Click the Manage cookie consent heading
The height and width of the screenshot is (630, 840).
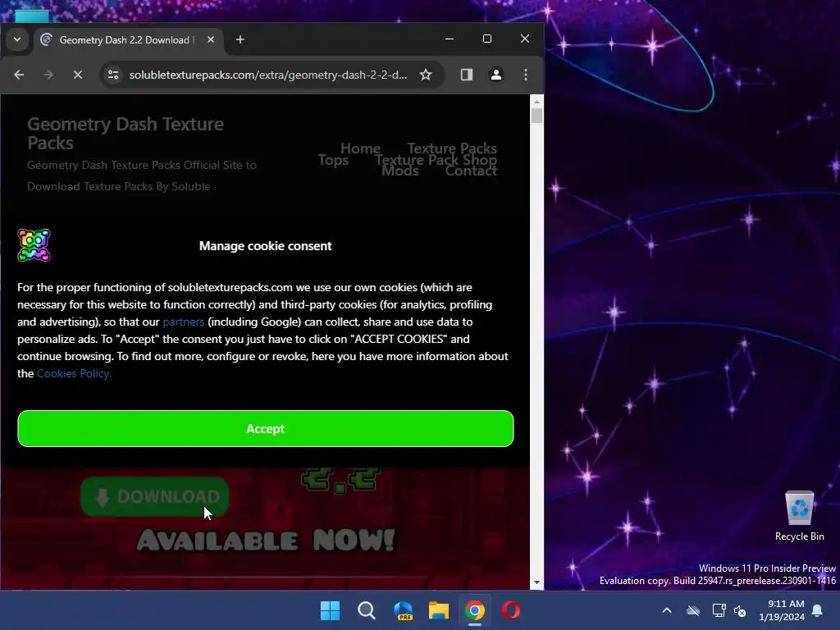coord(265,246)
